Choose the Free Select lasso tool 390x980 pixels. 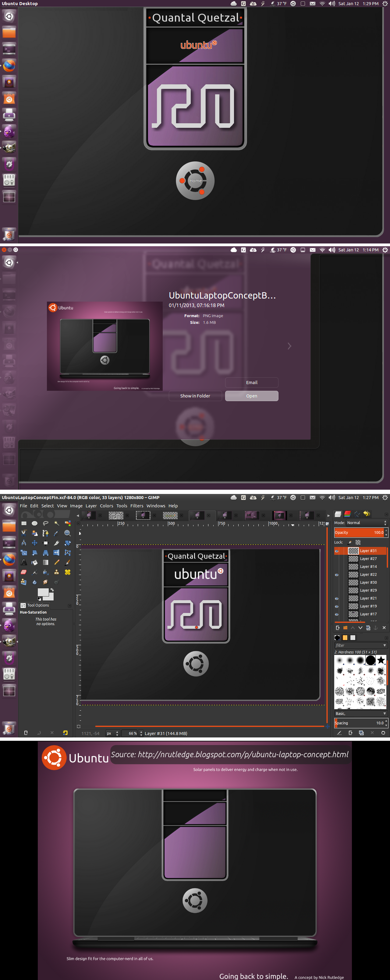(x=46, y=523)
